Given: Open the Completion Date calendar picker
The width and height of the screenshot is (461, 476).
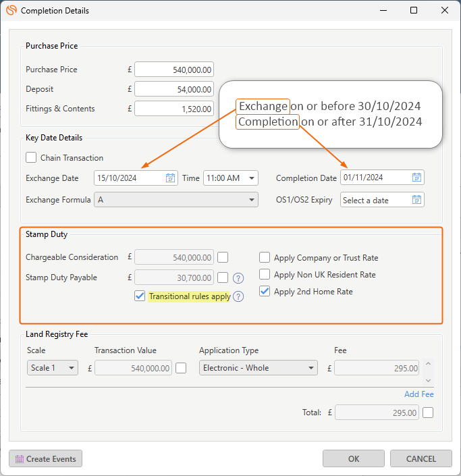Looking at the screenshot, I should [x=416, y=178].
